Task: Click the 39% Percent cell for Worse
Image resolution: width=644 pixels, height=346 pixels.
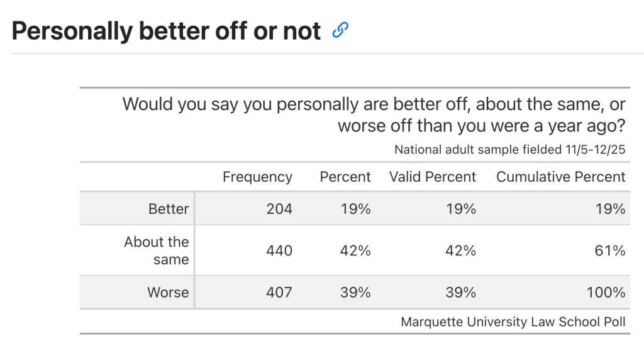Action: pos(356,292)
